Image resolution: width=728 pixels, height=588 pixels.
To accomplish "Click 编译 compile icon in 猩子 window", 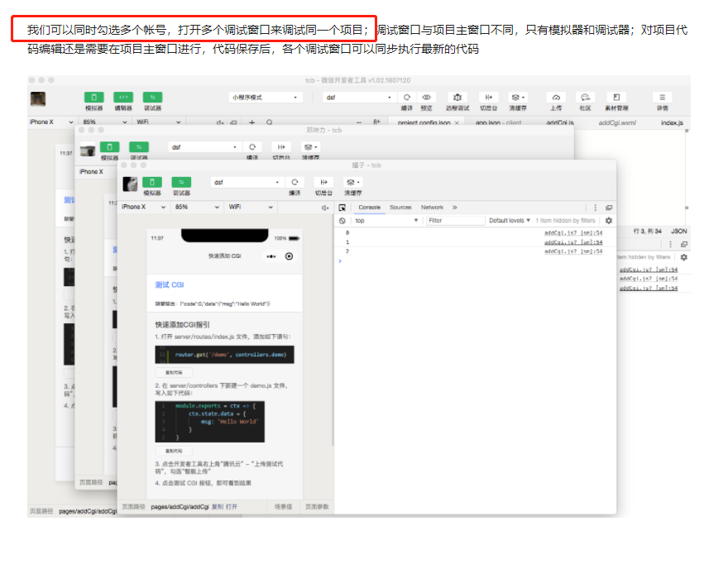I will click(295, 182).
